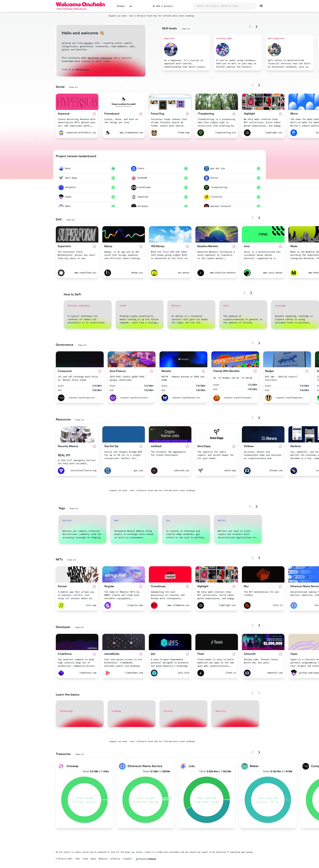Click Security Alliance shield icon
The image size is (319, 868).
pos(61,471)
